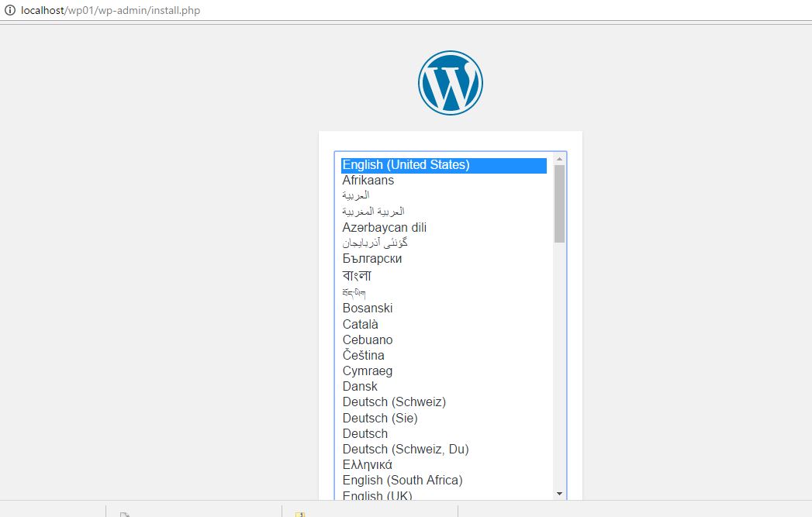The width and height of the screenshot is (812, 517).
Task: Click the site info icon in address bar
Action: click(10, 10)
